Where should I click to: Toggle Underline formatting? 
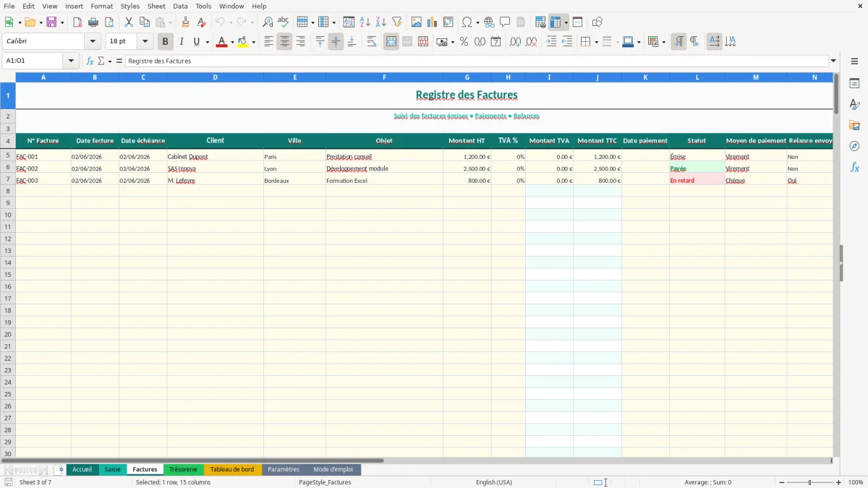click(x=196, y=42)
